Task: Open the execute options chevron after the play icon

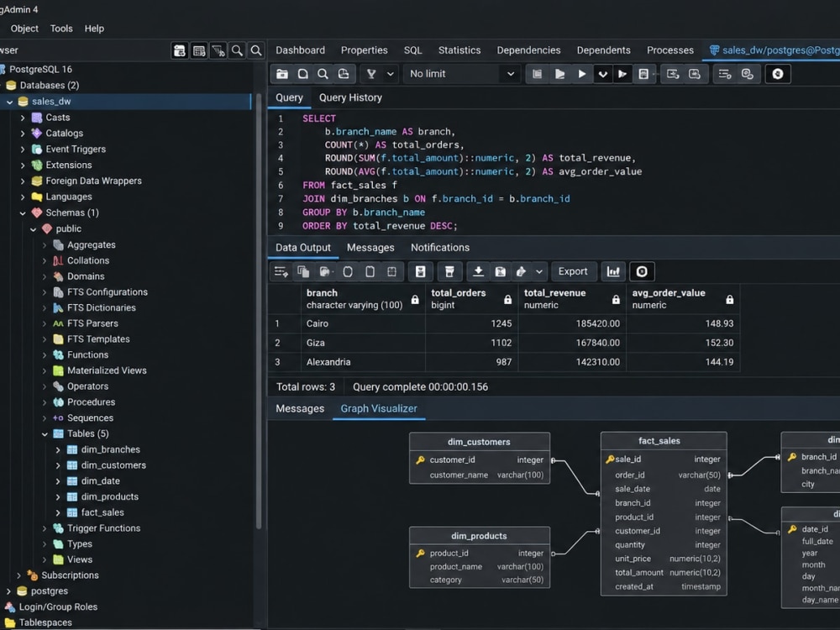Action: pos(602,74)
